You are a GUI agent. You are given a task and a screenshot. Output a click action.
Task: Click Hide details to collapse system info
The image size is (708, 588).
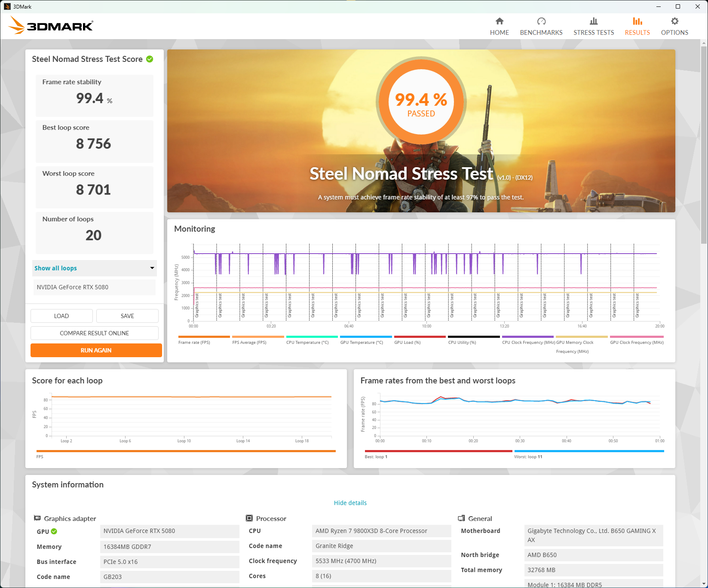pos(350,503)
